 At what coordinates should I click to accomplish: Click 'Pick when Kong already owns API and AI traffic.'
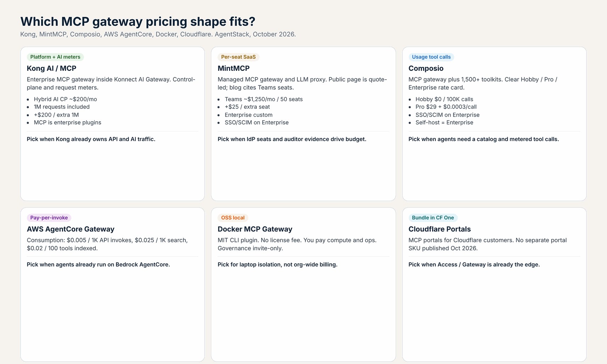(x=91, y=139)
